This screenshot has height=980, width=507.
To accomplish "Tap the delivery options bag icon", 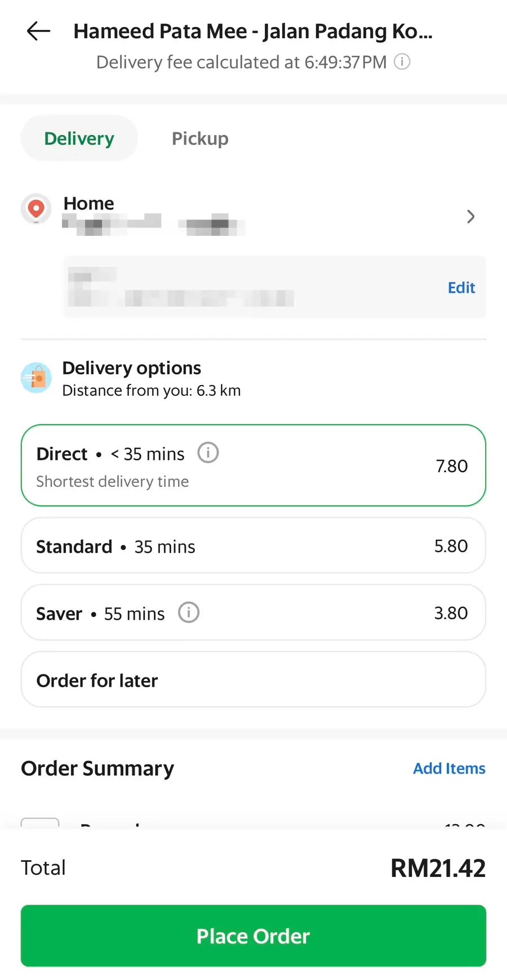I will (36, 378).
